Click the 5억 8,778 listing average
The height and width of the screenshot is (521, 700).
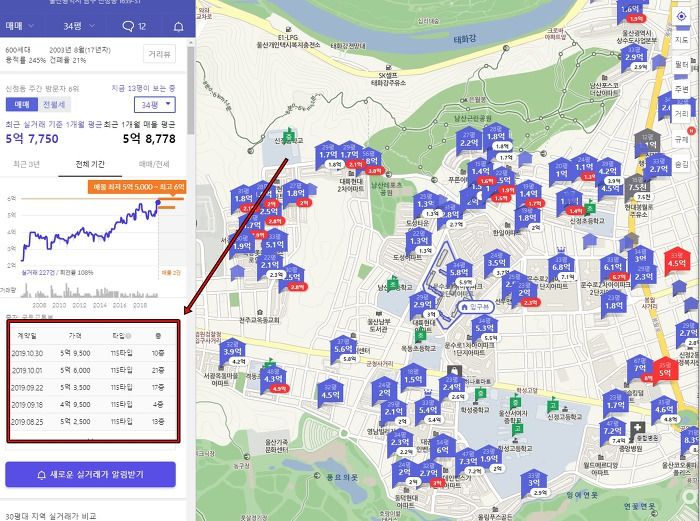coord(149,138)
